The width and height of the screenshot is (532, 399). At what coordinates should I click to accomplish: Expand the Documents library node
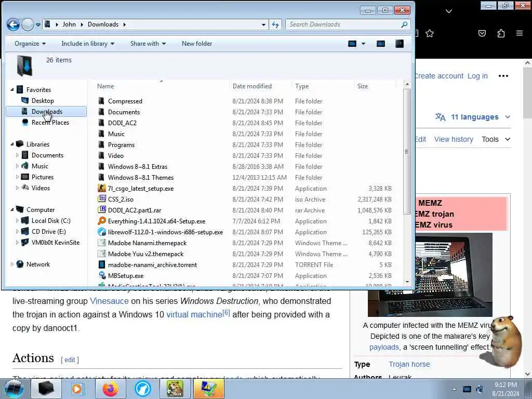[17, 155]
